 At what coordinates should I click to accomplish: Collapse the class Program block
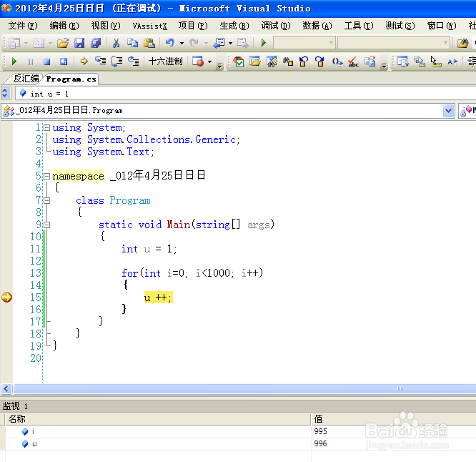pos(46,200)
